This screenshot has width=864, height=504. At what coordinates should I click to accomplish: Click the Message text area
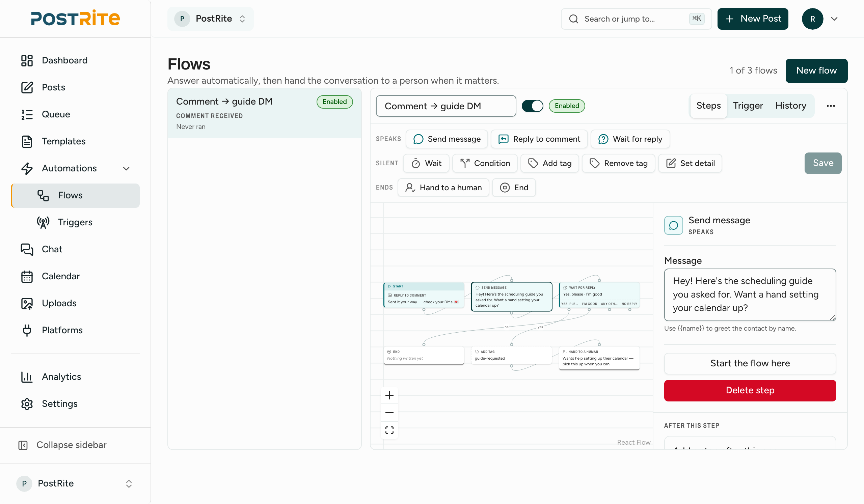(x=750, y=295)
